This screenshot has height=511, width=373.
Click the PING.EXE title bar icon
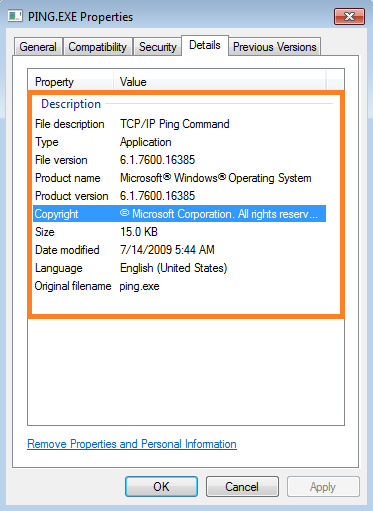[x=15, y=16]
